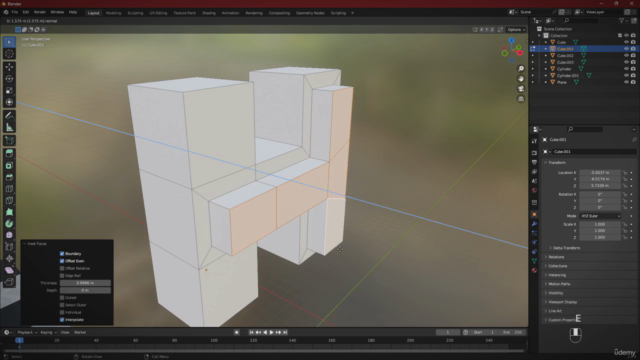Switch to the Modeling workspace tab

[113, 13]
